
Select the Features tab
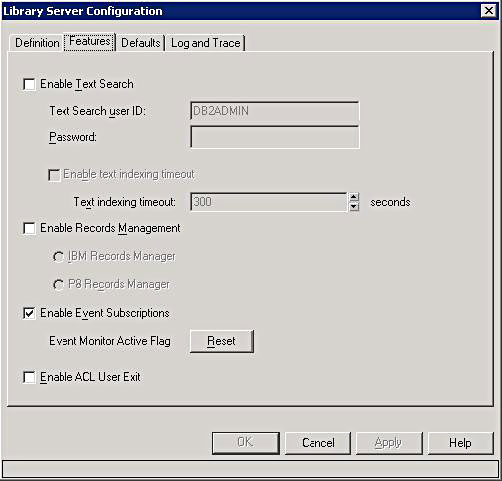pyautogui.click(x=90, y=42)
